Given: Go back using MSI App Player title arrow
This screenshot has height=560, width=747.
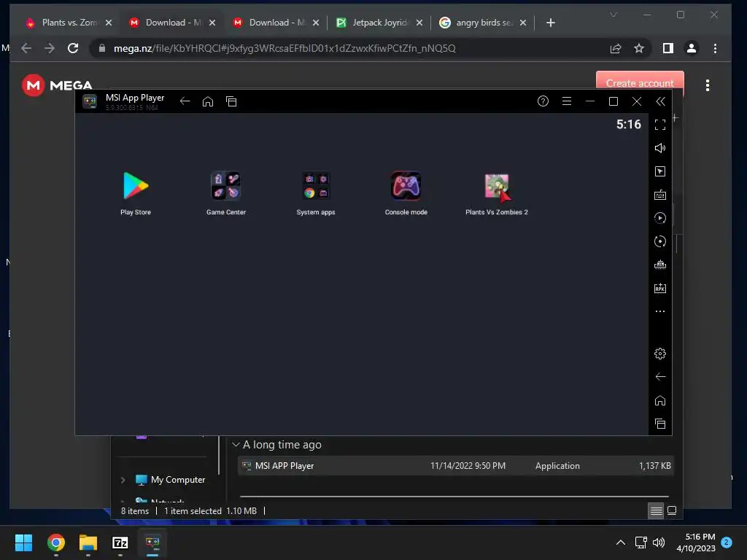Looking at the screenshot, I should [185, 101].
